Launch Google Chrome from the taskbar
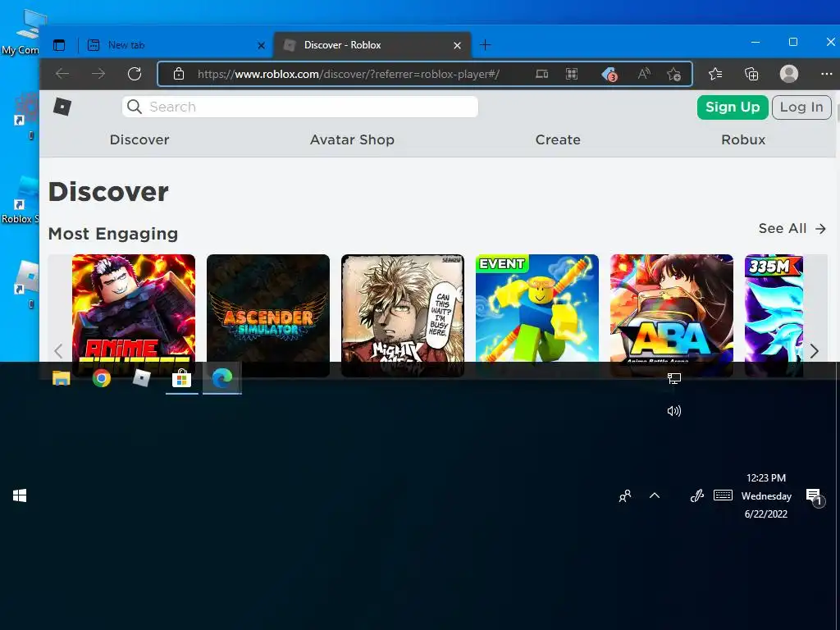 101,379
